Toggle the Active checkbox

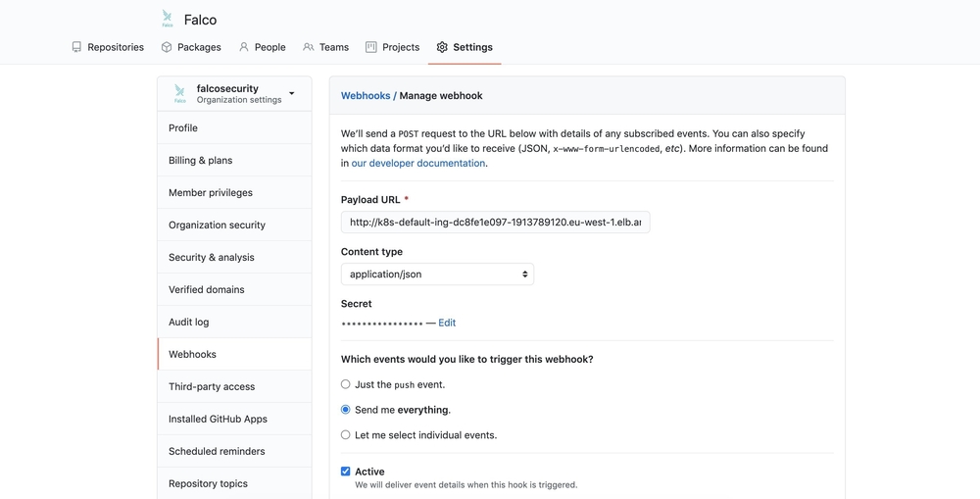point(346,471)
